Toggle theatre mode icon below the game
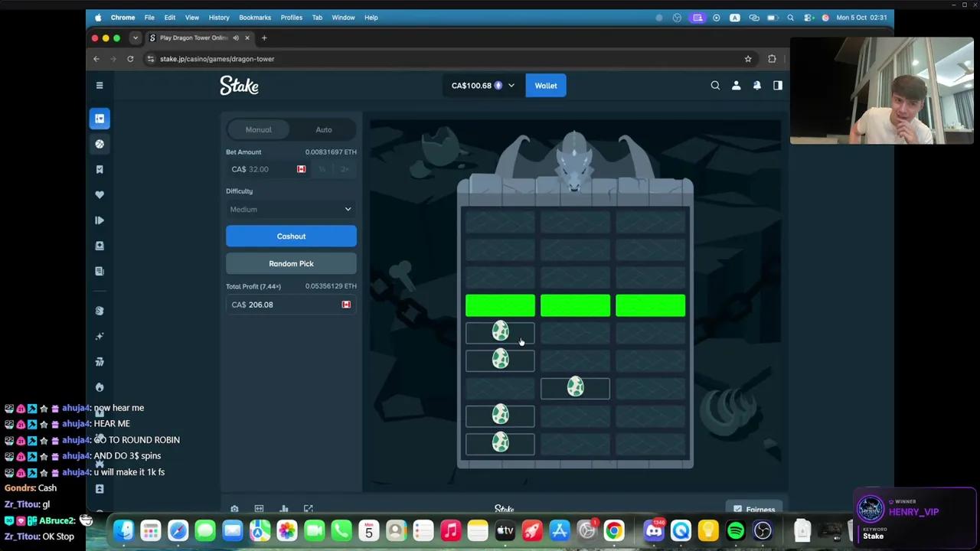The image size is (980, 551). point(259,509)
